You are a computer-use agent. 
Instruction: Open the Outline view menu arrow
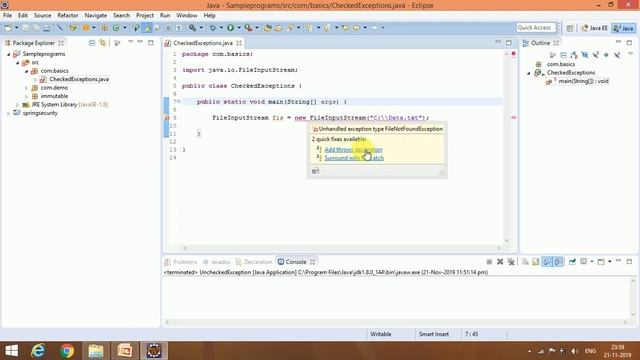(631, 53)
